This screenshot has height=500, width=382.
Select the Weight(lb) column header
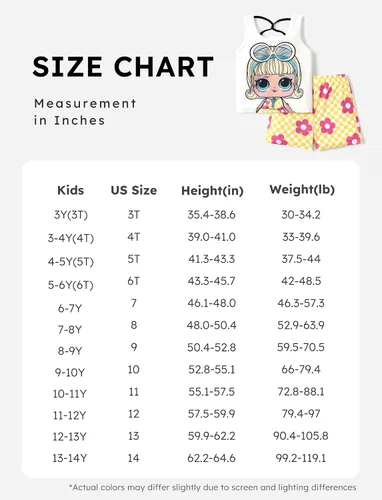pyautogui.click(x=302, y=190)
